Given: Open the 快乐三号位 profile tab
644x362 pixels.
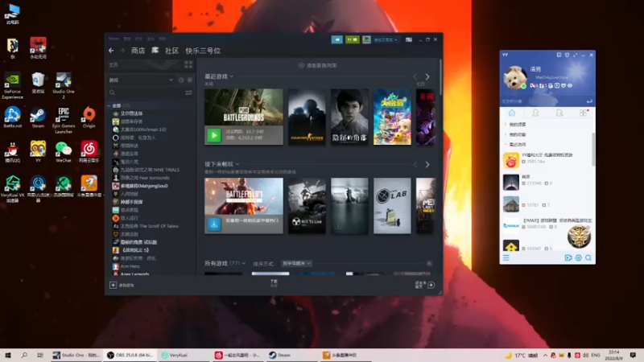Looking at the screenshot, I should click(x=203, y=51).
